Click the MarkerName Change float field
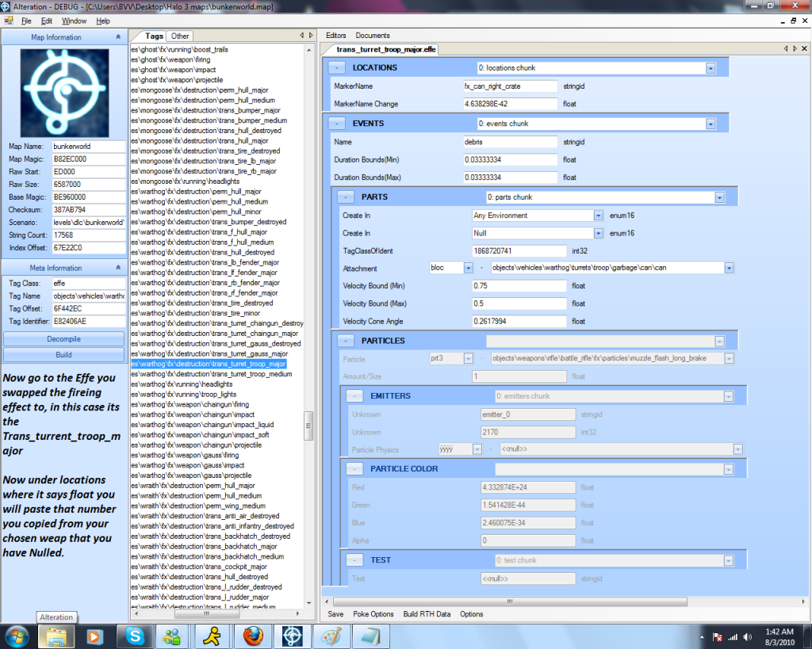 510,104
